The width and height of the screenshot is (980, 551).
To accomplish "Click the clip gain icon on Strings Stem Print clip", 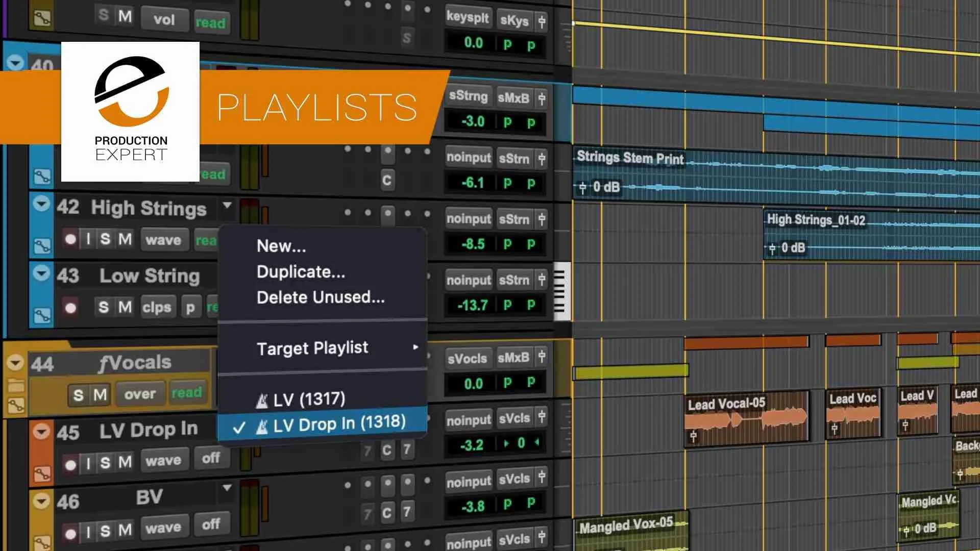I will 582,188.
